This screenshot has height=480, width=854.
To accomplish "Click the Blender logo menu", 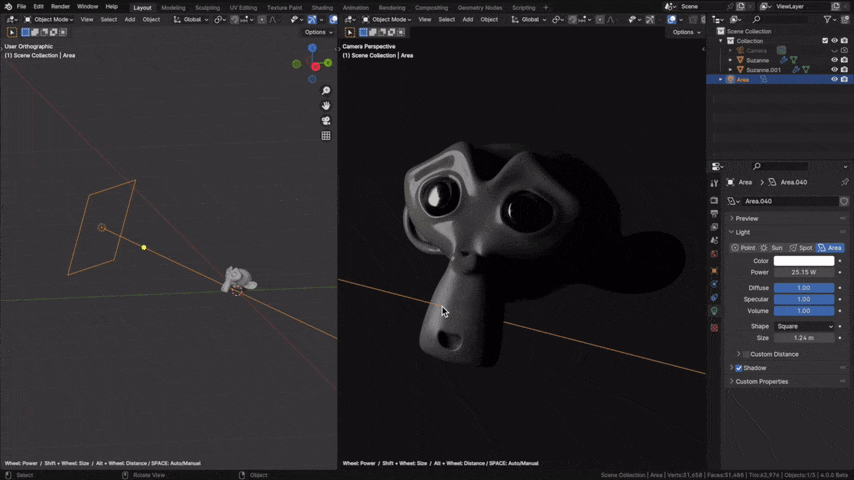I will (8, 7).
